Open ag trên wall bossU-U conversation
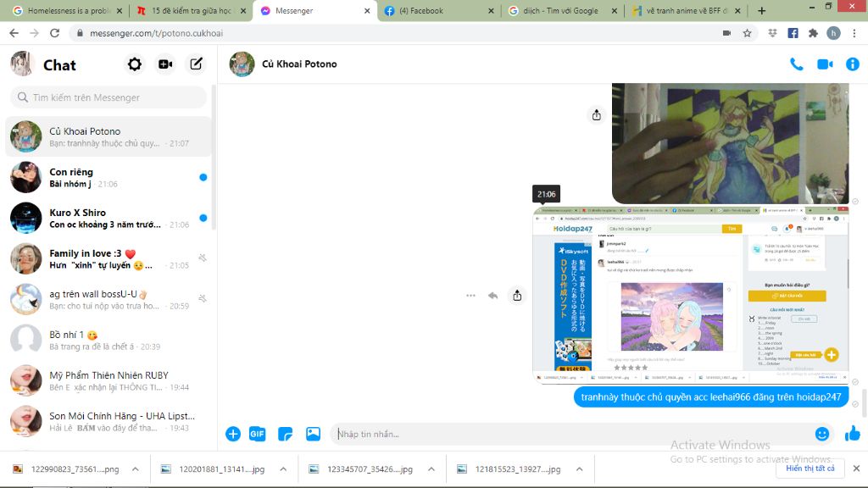 click(x=108, y=299)
